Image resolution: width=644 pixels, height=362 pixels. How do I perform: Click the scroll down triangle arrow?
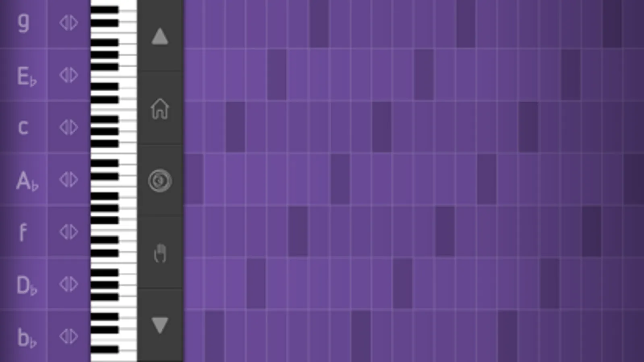[160, 325]
